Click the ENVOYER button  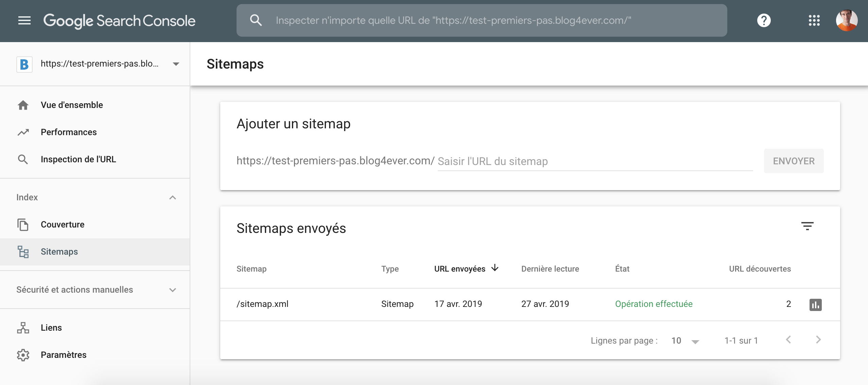pyautogui.click(x=794, y=161)
